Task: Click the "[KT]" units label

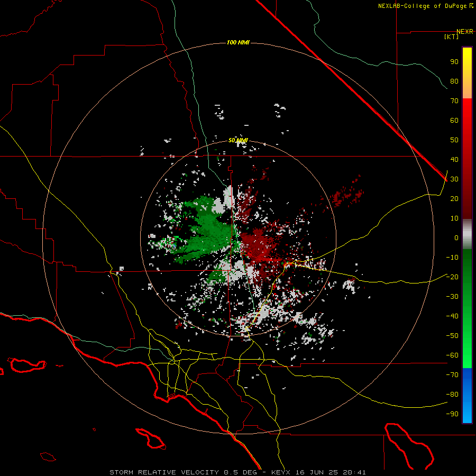Action: point(452,36)
